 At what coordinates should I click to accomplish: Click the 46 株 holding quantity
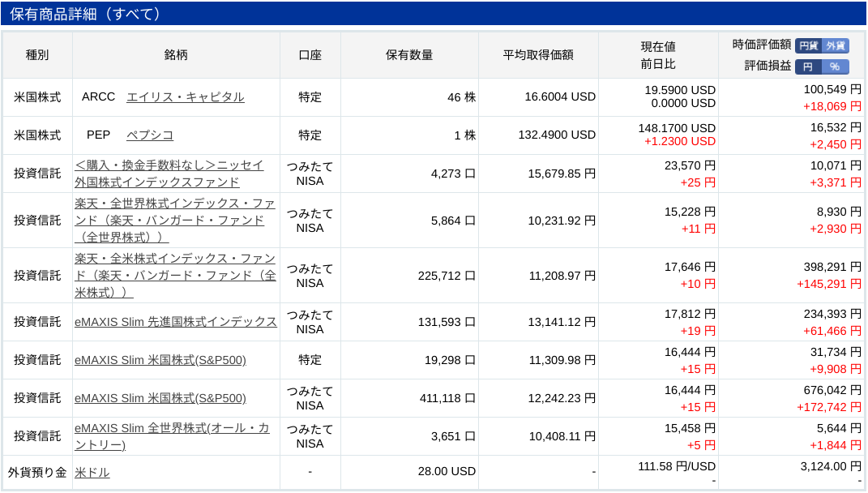click(x=462, y=97)
